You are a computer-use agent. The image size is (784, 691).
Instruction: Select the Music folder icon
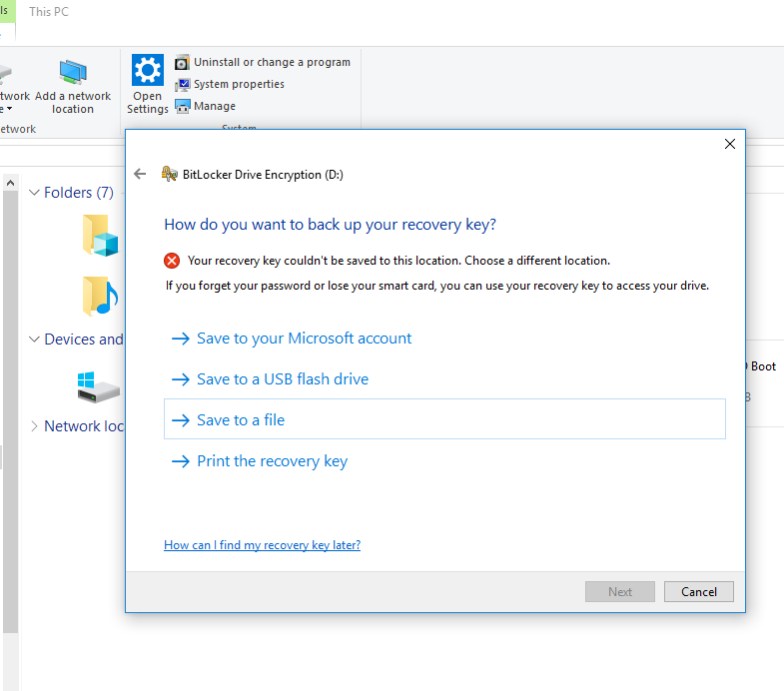(101, 296)
